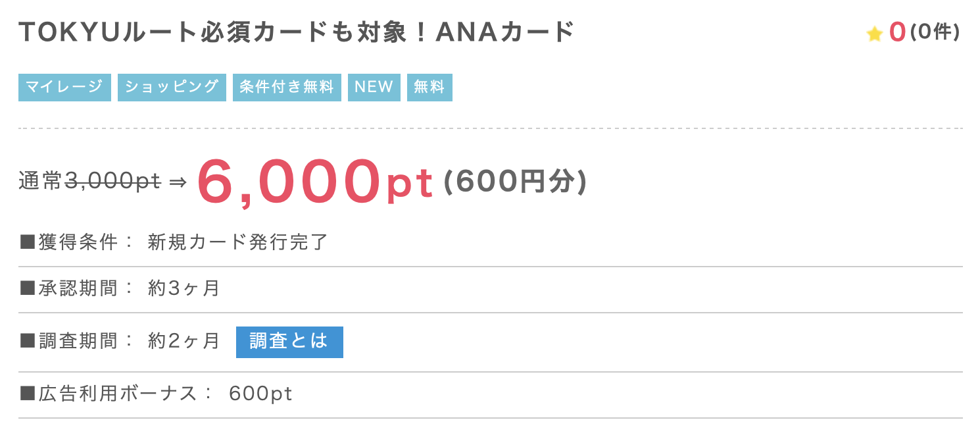Click the 獲得条件 新規カード発行完了 row
The height and width of the screenshot is (445, 980).
pyautogui.click(x=490, y=243)
